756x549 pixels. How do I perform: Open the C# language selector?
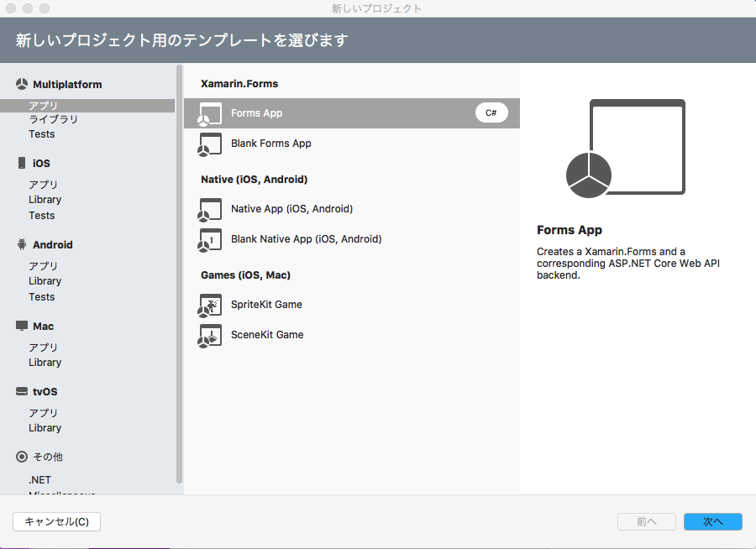(491, 112)
